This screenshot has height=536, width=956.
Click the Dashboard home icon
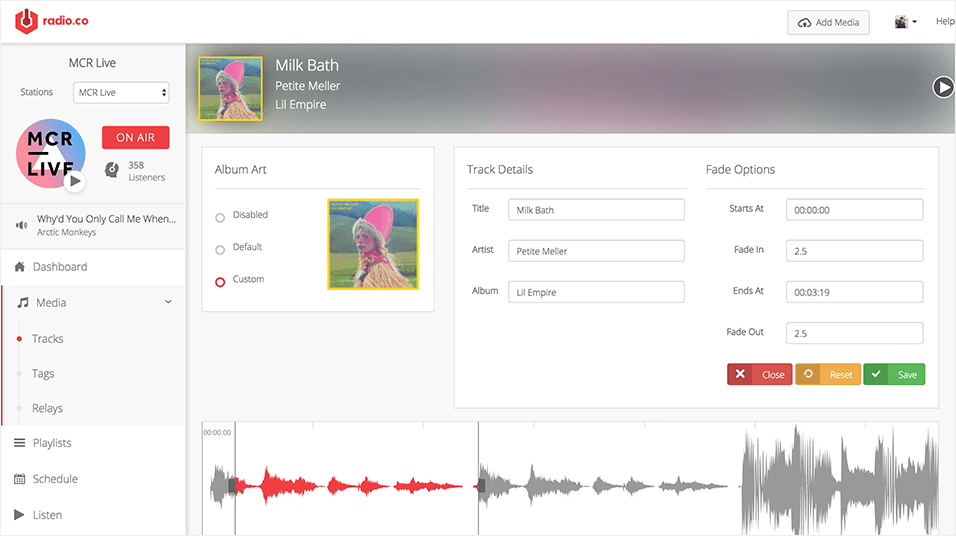(x=20, y=267)
